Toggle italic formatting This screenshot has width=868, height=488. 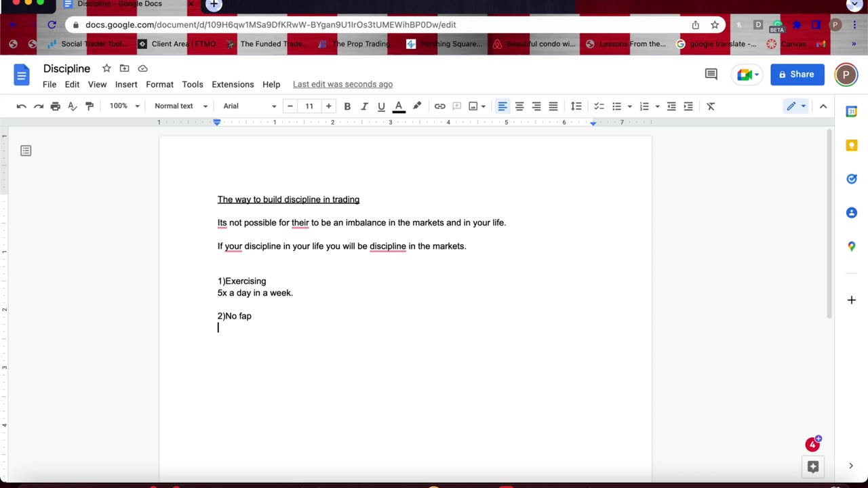(364, 106)
